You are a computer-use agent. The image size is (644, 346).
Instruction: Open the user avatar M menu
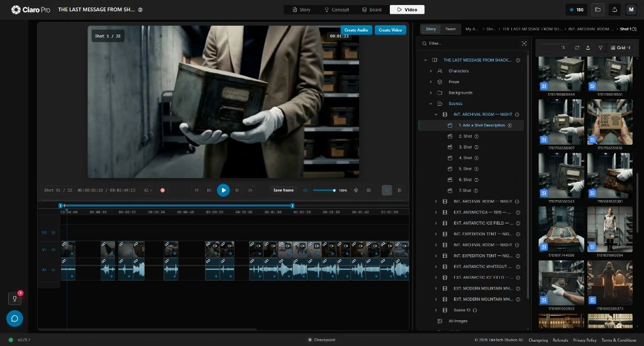click(x=631, y=9)
